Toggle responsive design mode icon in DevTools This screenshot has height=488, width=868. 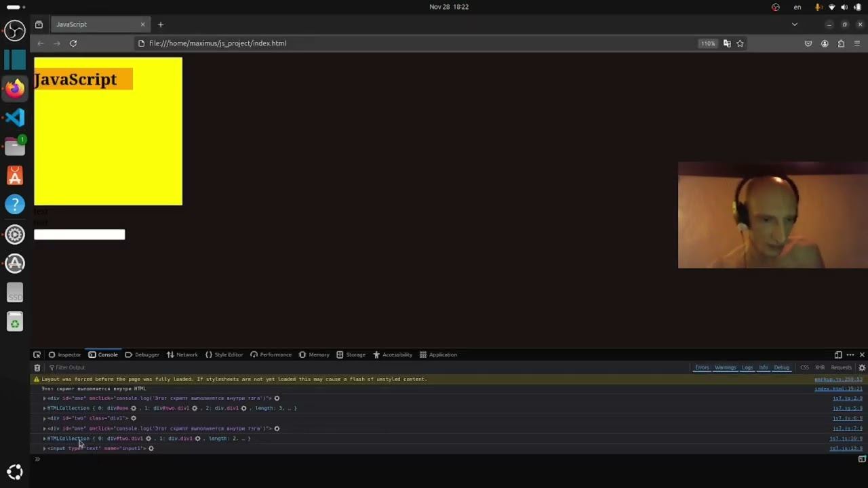pos(838,354)
